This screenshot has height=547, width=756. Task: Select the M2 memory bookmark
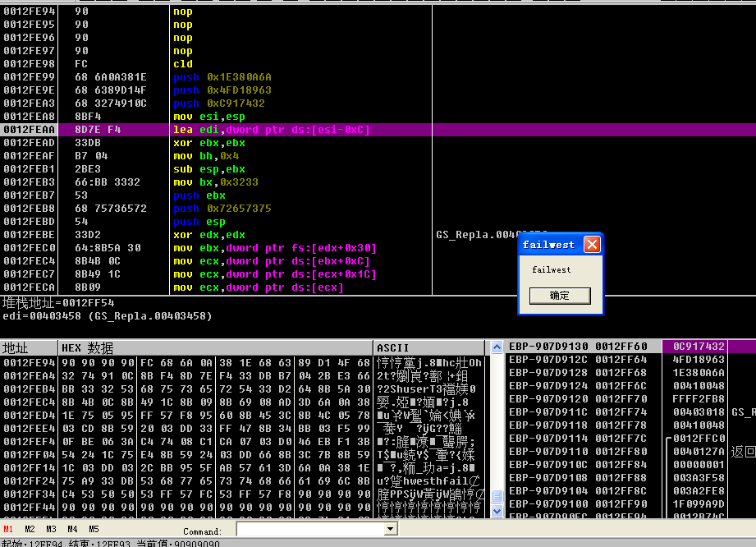tap(30, 530)
